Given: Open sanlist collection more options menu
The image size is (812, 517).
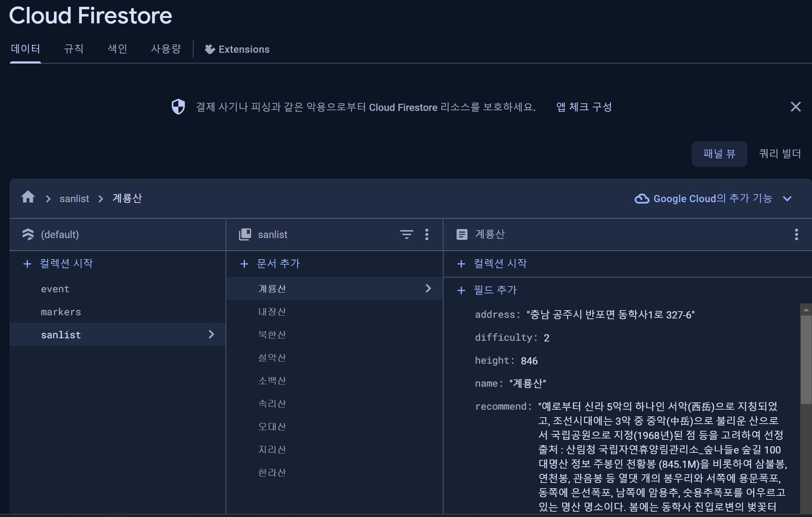Looking at the screenshot, I should tap(427, 234).
